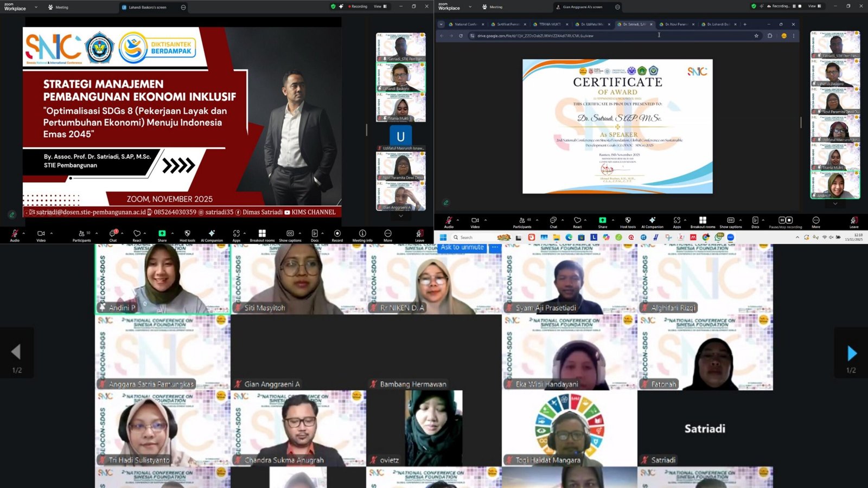Click the Ask to unmute button
868x488 pixels.
[462, 248]
